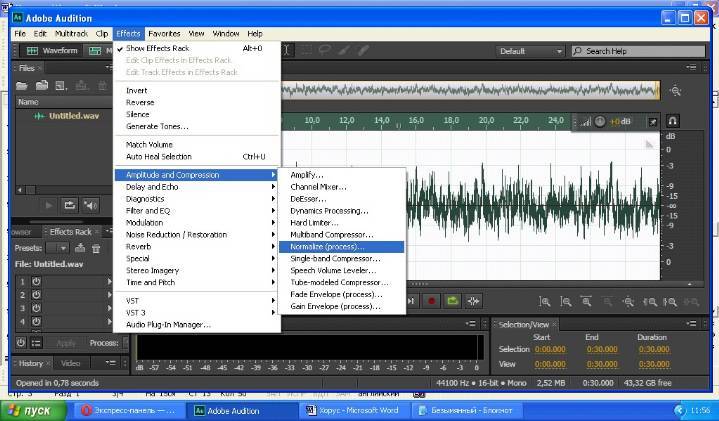
Task: Click the overview waveform navigator bar
Action: point(470,90)
